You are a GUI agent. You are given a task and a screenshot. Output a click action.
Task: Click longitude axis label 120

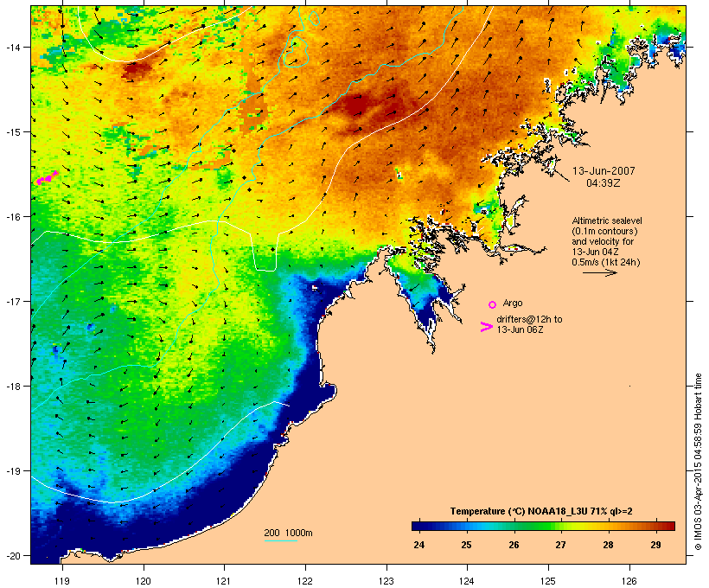(x=144, y=581)
